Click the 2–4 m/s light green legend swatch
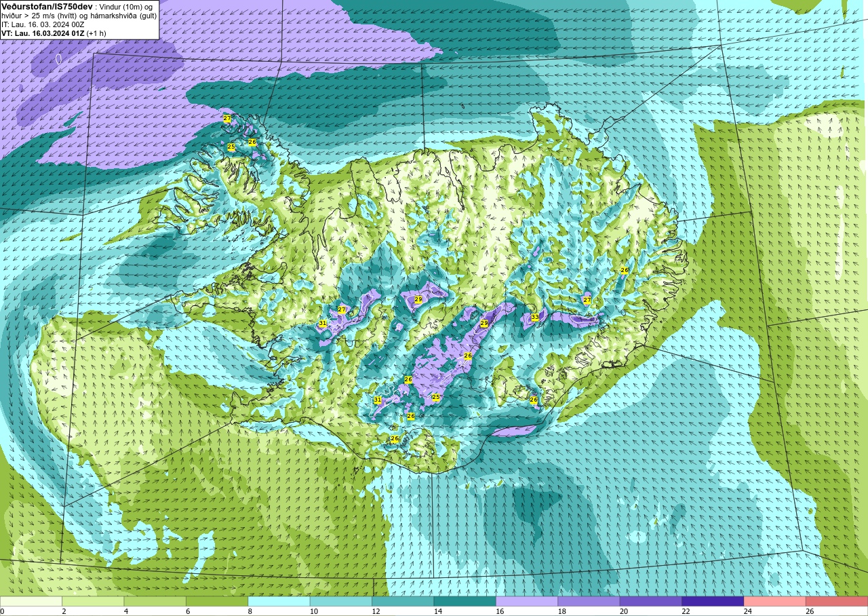The image size is (868, 616). point(93,601)
